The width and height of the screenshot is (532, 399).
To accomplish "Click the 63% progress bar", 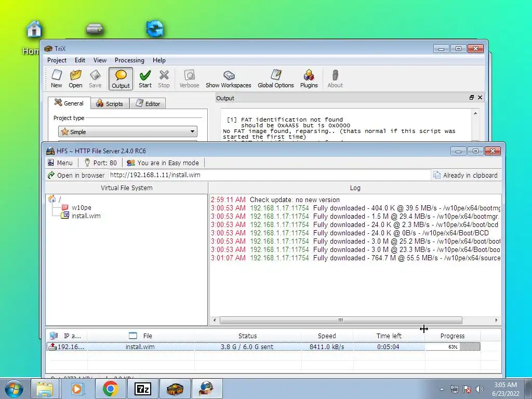I will click(453, 347).
